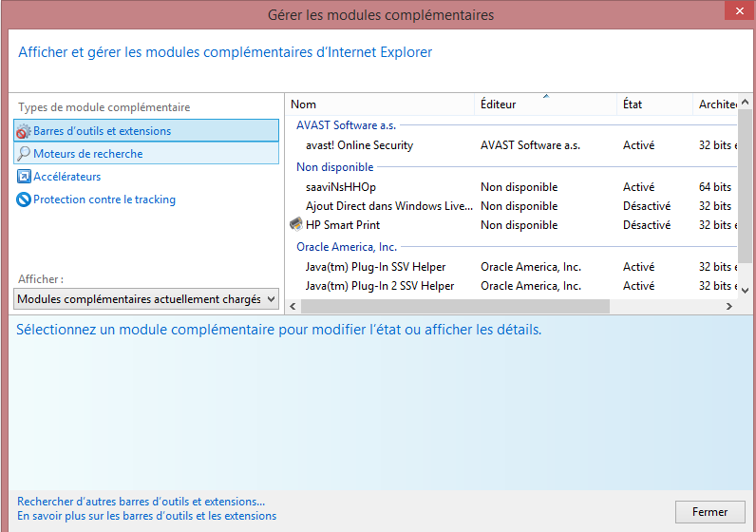This screenshot has width=756, height=532.
Task: Click the Oracle America, Inc. group header
Action: click(x=347, y=247)
